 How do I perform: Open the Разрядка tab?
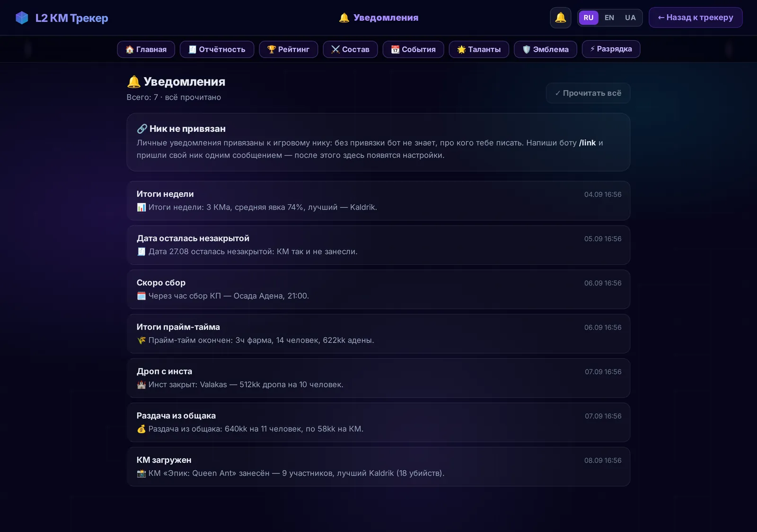click(611, 49)
